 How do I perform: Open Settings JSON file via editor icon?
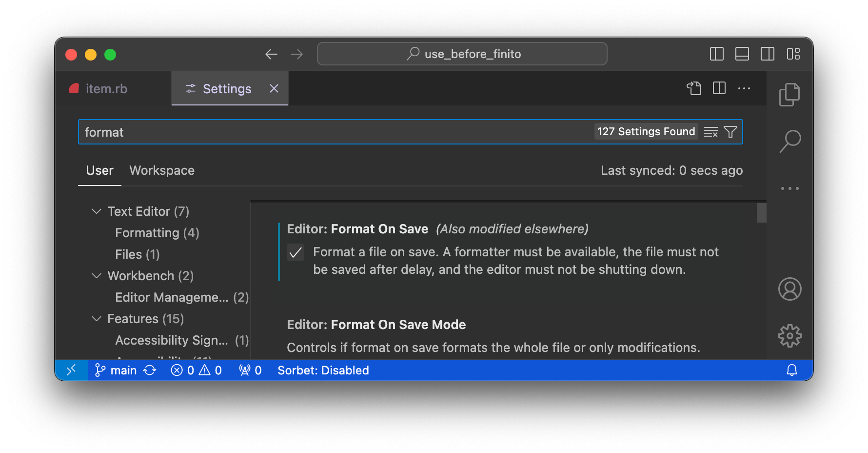click(x=694, y=88)
